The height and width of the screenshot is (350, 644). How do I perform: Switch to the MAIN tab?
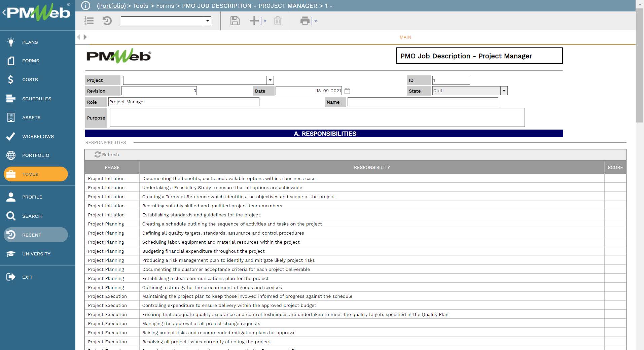click(405, 37)
